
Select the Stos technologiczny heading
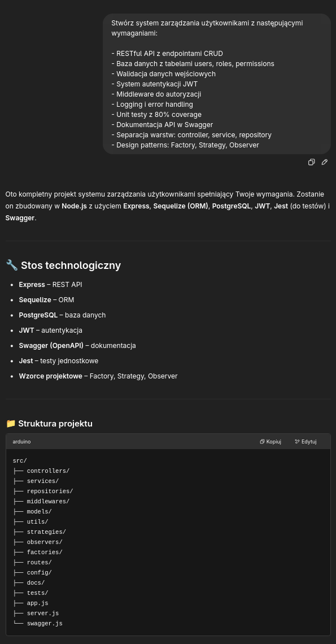71,266
